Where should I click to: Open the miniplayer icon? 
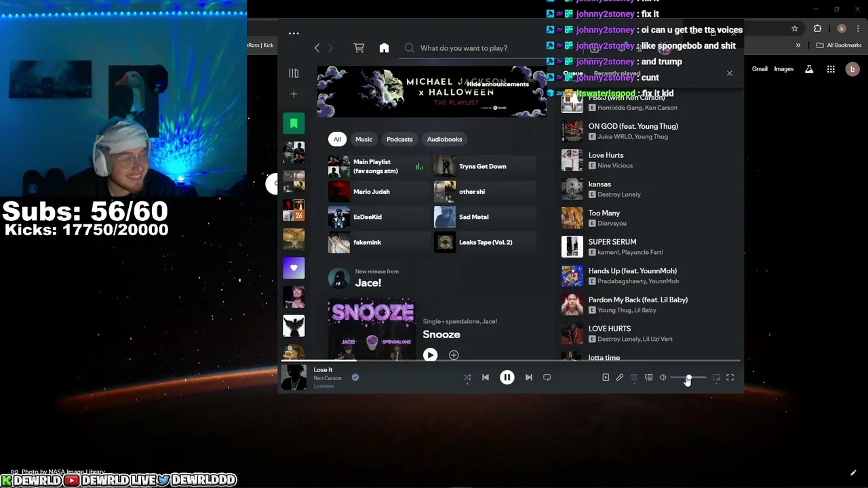[716, 378]
